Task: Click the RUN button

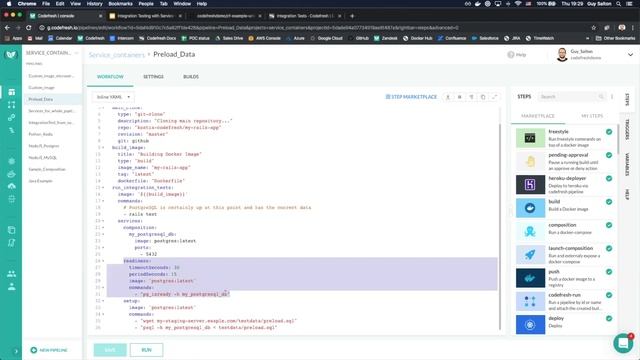Action: pyautogui.click(x=147, y=350)
